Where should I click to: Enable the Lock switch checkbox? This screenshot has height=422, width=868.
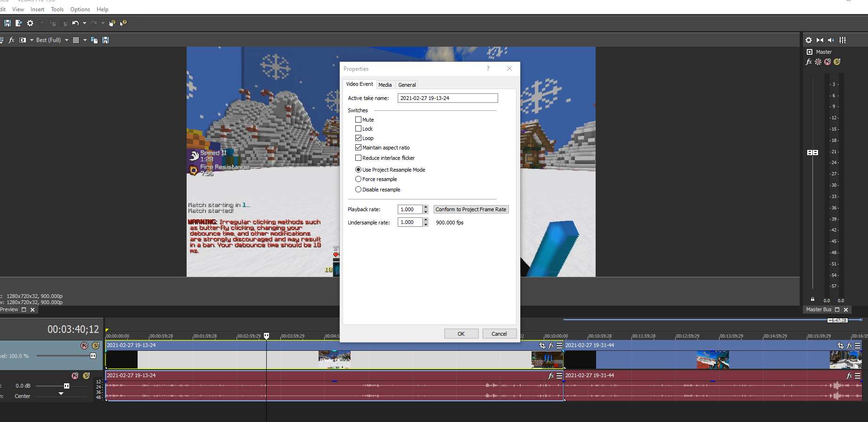[x=359, y=129]
